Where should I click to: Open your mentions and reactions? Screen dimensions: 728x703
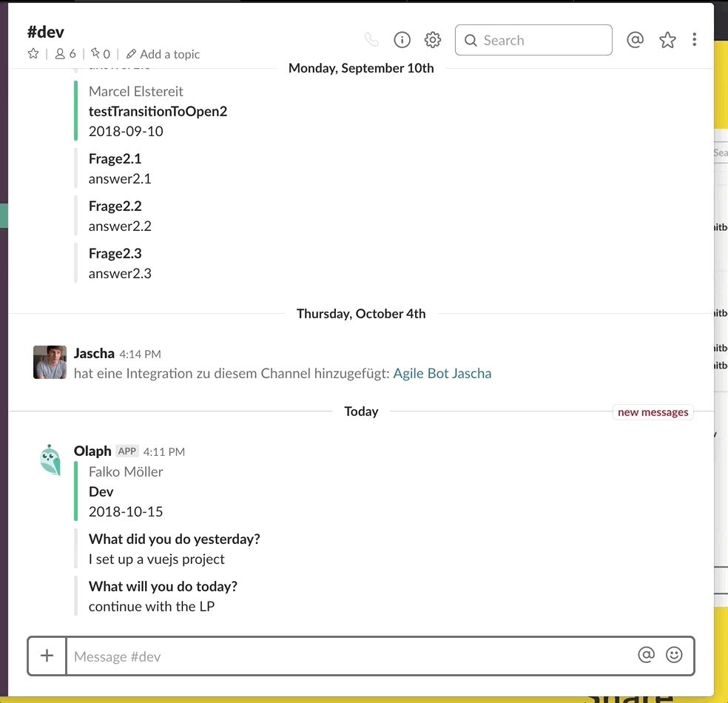[635, 40]
